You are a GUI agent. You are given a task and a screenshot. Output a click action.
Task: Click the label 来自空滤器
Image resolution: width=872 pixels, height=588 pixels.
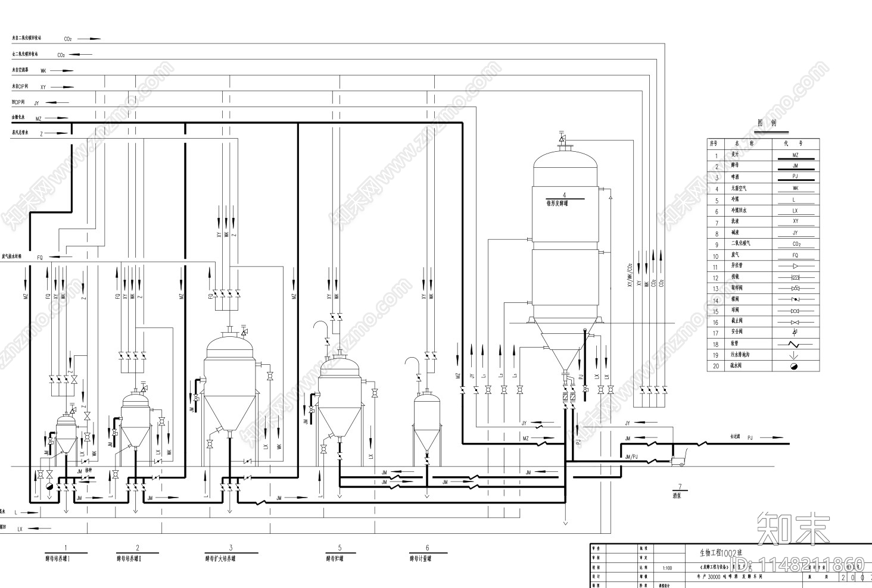[20, 70]
